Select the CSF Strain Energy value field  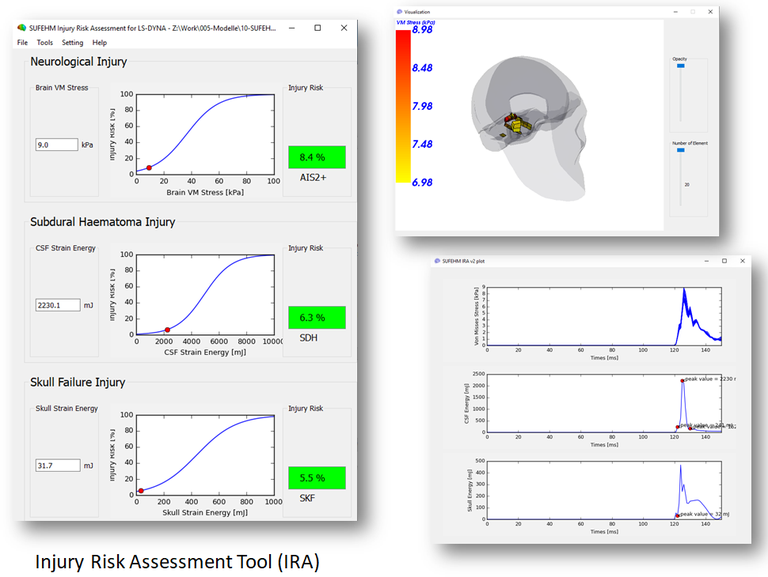[57, 305]
